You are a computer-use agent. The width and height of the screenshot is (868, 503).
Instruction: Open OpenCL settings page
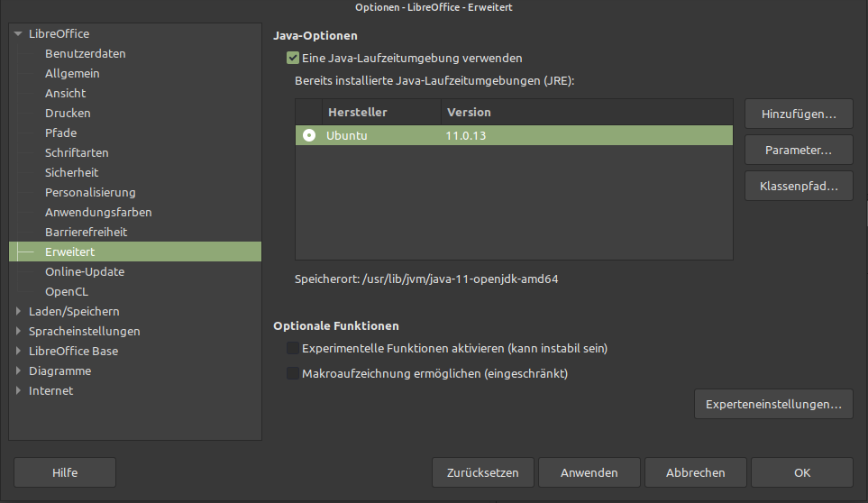(x=67, y=292)
